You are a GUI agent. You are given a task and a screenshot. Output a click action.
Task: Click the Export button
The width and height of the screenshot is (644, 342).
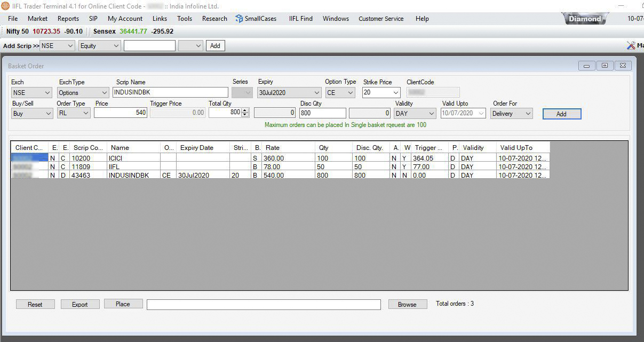pyautogui.click(x=80, y=304)
